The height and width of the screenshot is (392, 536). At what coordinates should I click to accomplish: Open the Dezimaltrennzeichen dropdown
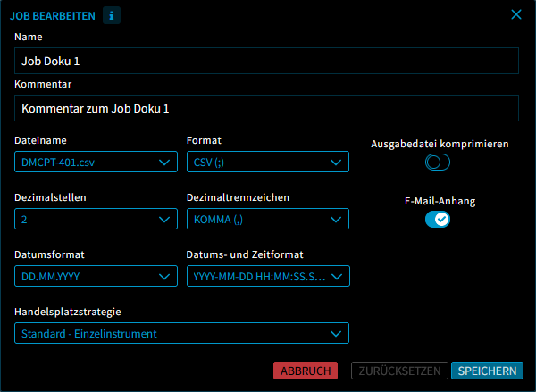point(268,219)
